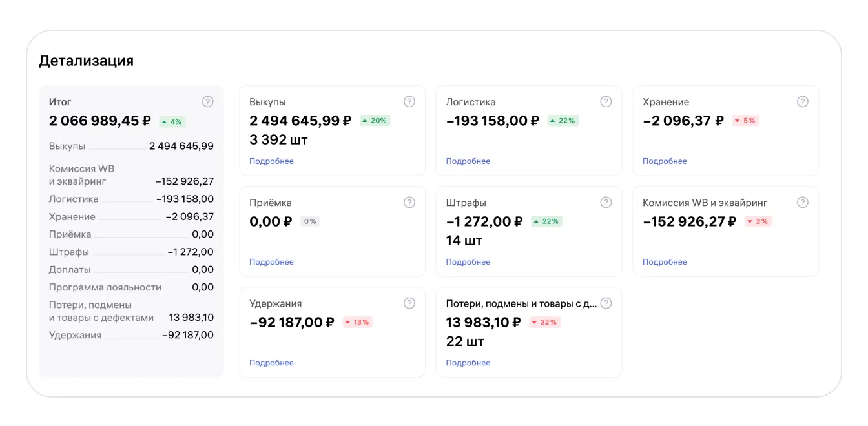Follow the Подробнее link in Логистика card
This screenshot has width=868, height=426.
(468, 161)
